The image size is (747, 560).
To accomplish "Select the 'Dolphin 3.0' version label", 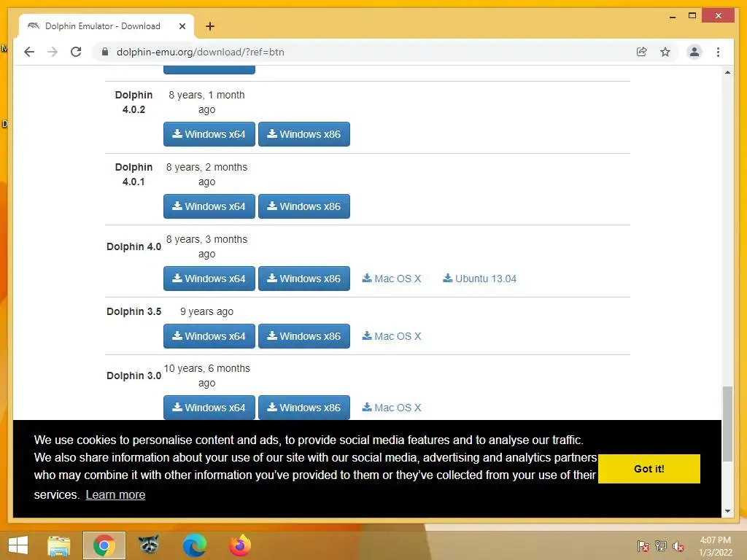I will pyautogui.click(x=134, y=376).
